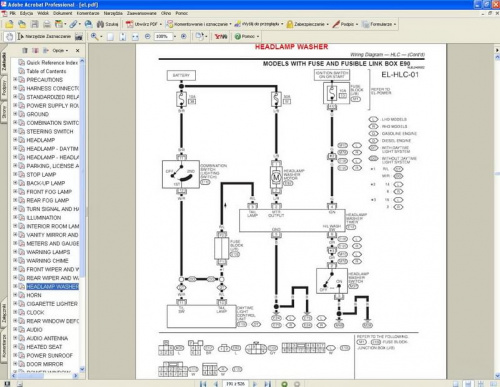Click the Szukaj binoculars search button
This screenshot has width=500, height=387.
[107, 24]
